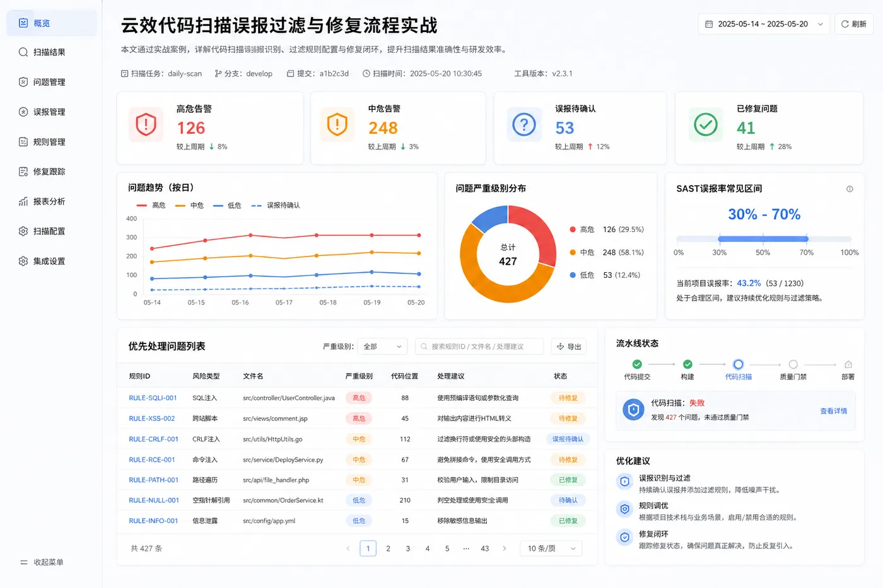
Task: Go to page 2 in pagination
Action: [388, 548]
